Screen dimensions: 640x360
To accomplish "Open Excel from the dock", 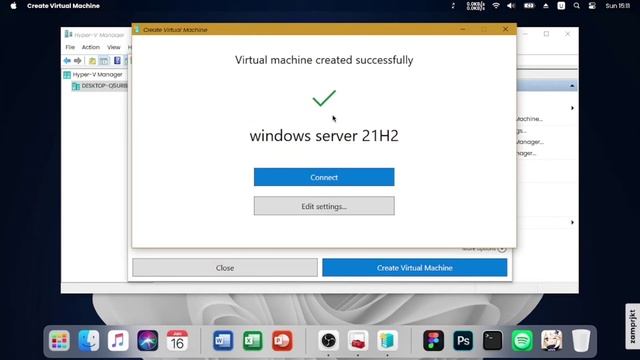I will point(253,340).
